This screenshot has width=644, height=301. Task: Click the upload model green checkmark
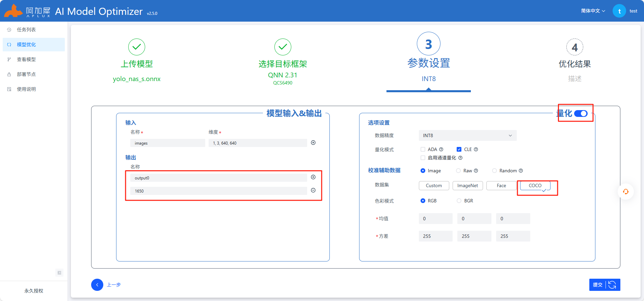click(137, 47)
